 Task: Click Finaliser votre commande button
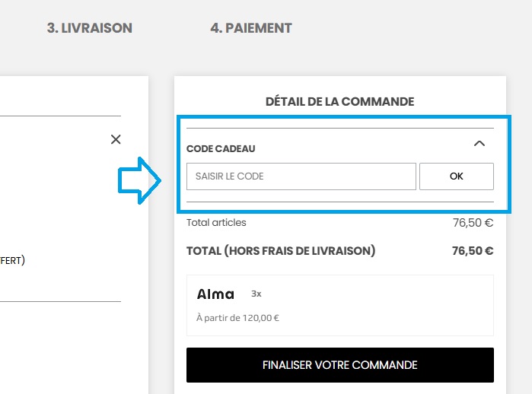coord(339,365)
